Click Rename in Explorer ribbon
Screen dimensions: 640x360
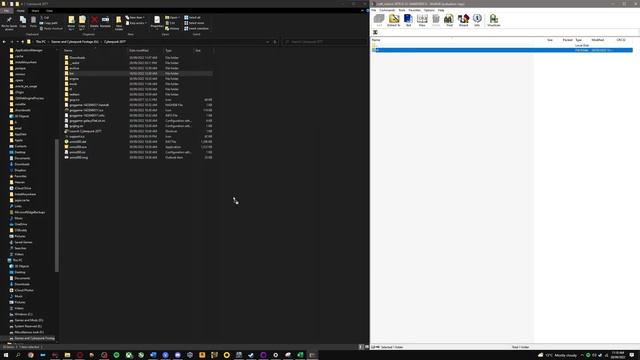pos(105,22)
